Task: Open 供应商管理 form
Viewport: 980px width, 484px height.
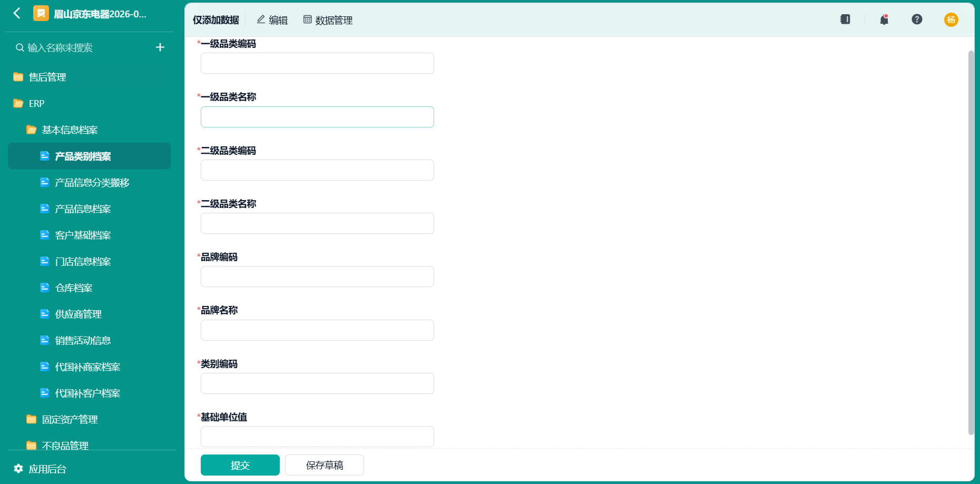Action: coord(89,314)
